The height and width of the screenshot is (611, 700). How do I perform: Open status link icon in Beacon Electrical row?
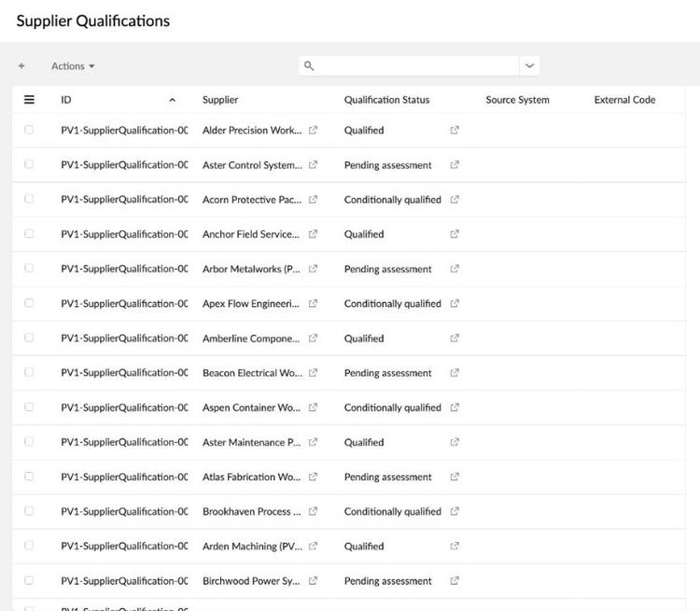[455, 373]
